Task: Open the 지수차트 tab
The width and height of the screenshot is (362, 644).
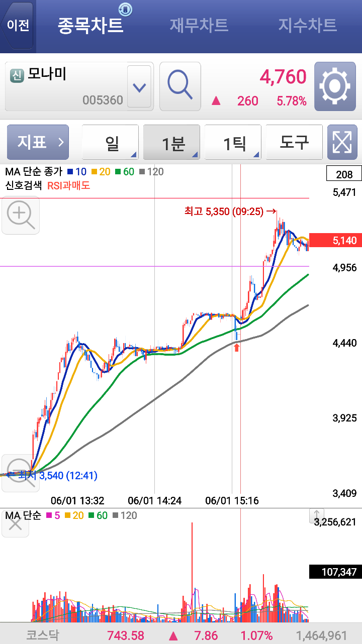Action: pyautogui.click(x=308, y=25)
